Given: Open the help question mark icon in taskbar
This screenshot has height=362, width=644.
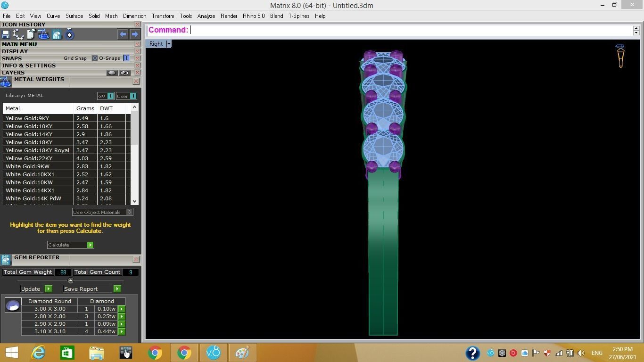Looking at the screenshot, I should (472, 353).
